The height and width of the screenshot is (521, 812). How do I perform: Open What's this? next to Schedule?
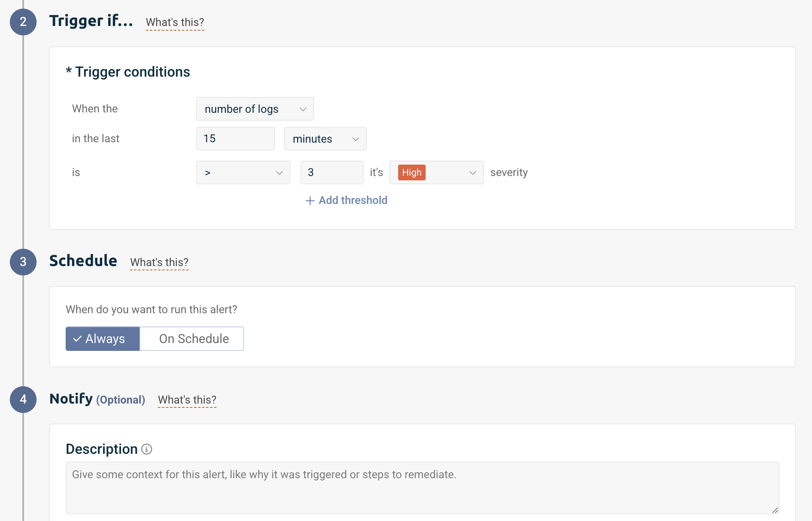tap(159, 262)
